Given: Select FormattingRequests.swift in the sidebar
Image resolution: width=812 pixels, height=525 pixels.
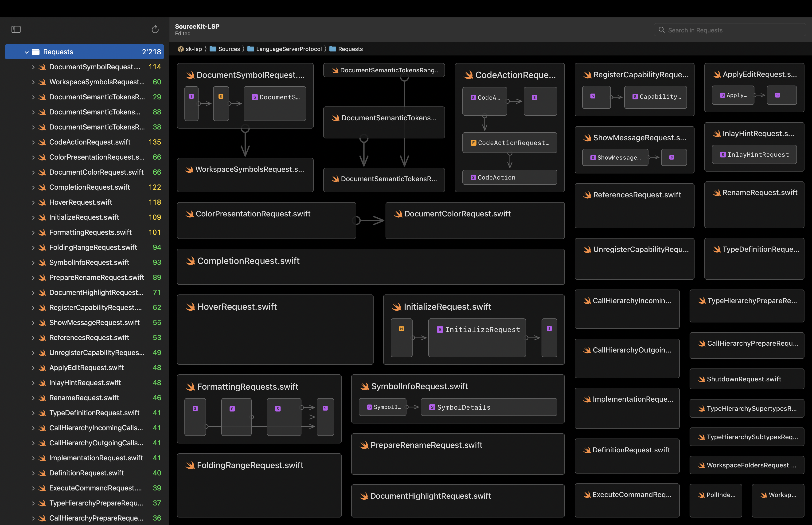Looking at the screenshot, I should [x=85, y=232].
